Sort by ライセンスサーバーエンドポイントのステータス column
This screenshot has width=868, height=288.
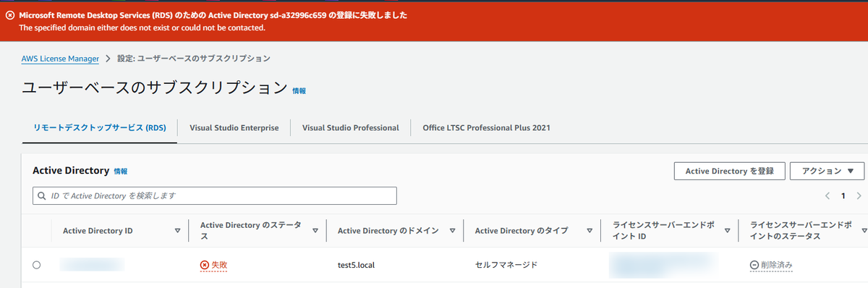click(864, 231)
